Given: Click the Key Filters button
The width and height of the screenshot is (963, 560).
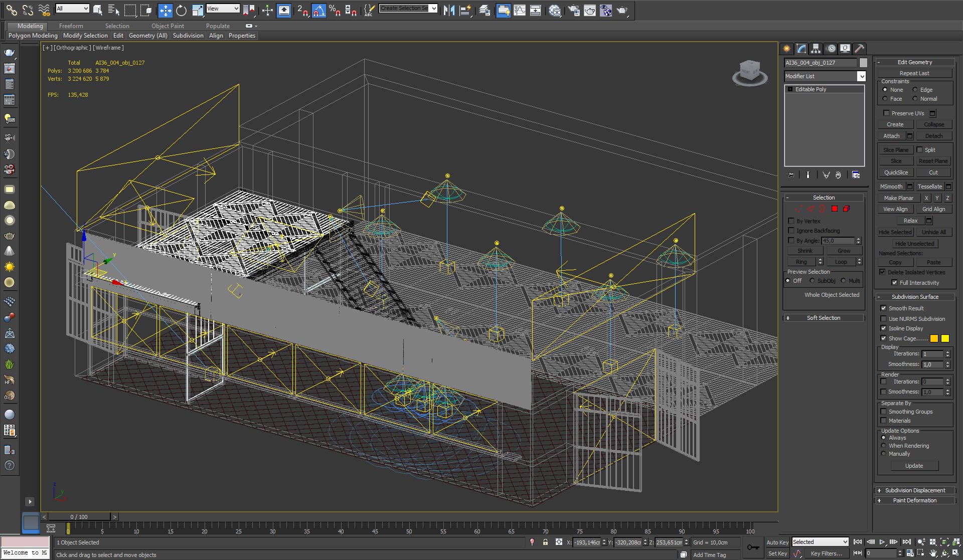Looking at the screenshot, I should [826, 553].
